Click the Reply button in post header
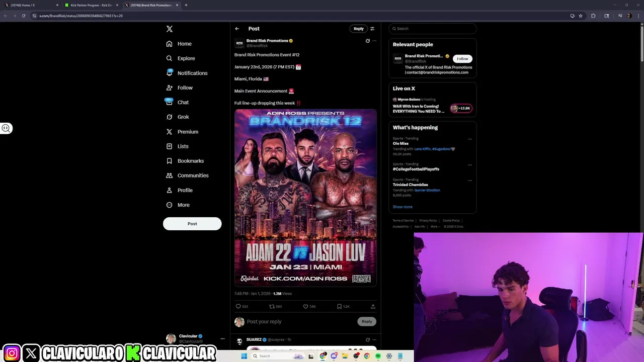This screenshot has height=362, width=644. click(x=358, y=29)
